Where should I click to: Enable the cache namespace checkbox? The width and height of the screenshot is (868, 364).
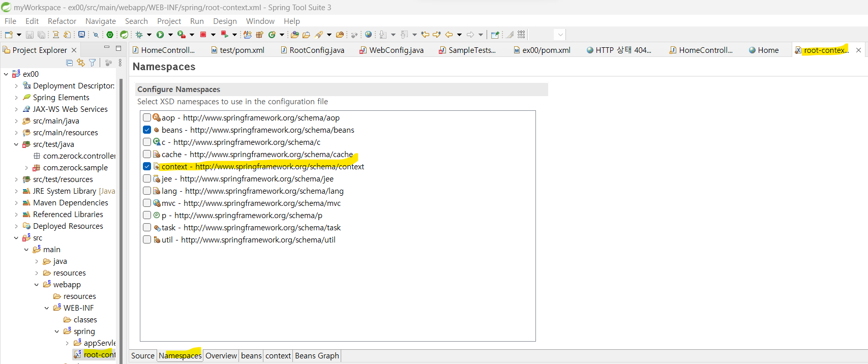pos(147,154)
